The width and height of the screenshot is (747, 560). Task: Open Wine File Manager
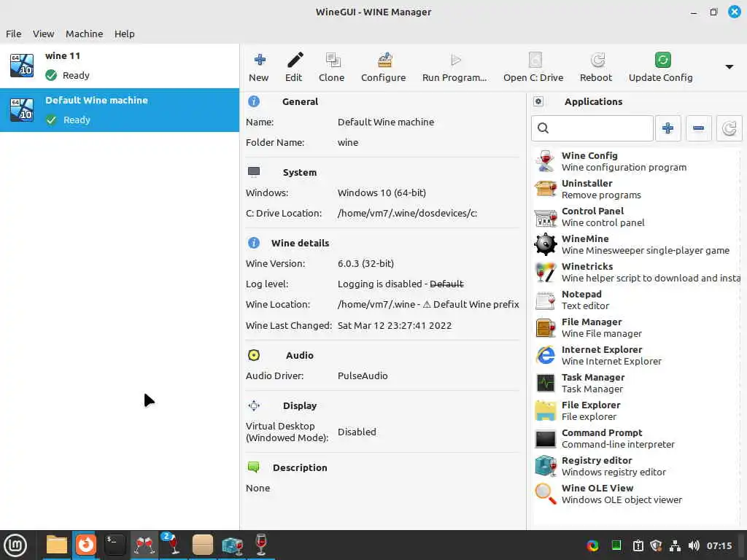click(637, 327)
